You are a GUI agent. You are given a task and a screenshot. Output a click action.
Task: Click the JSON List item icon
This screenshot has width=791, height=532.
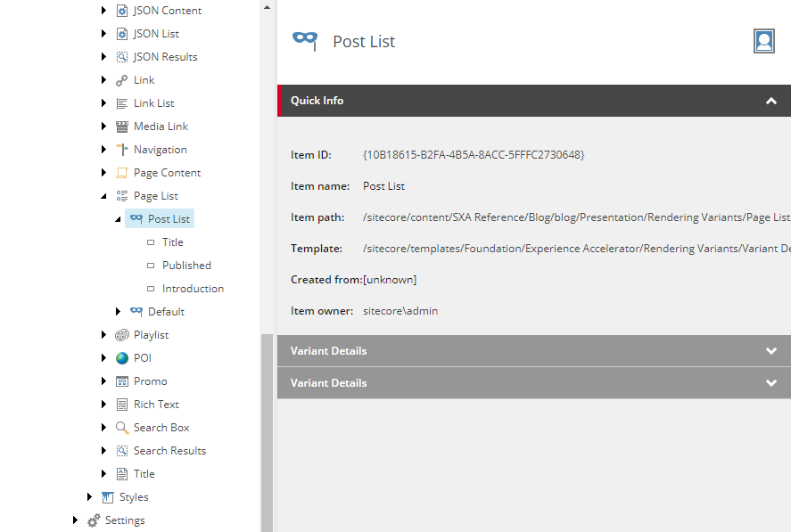pos(122,34)
